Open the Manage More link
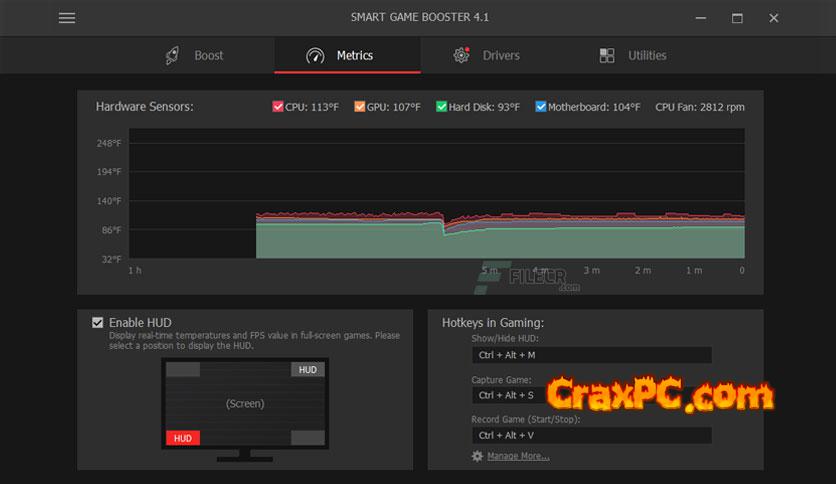The height and width of the screenshot is (484, 836). tap(518, 456)
